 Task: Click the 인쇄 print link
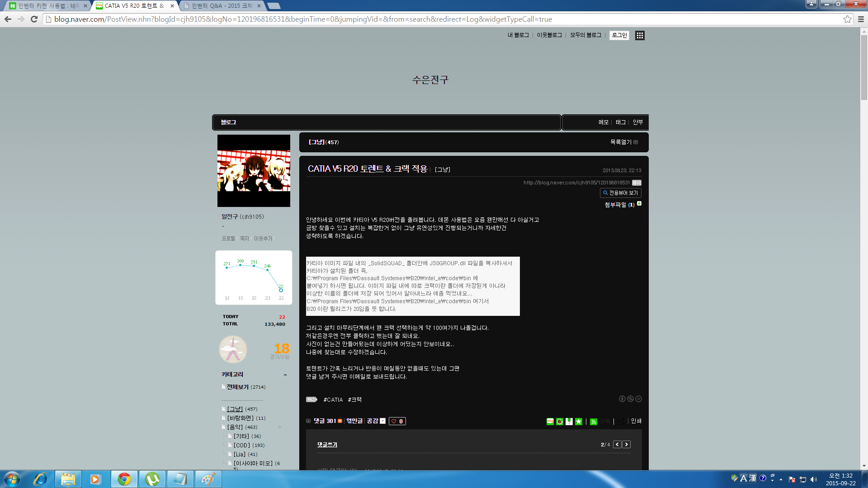click(x=636, y=421)
